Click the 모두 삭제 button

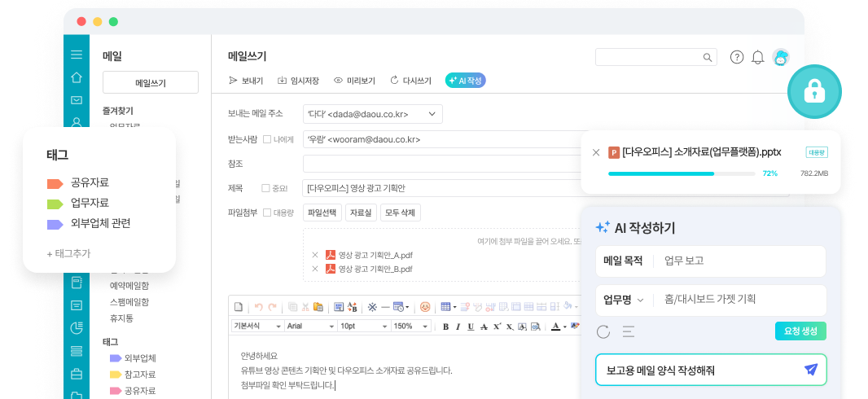coord(401,213)
